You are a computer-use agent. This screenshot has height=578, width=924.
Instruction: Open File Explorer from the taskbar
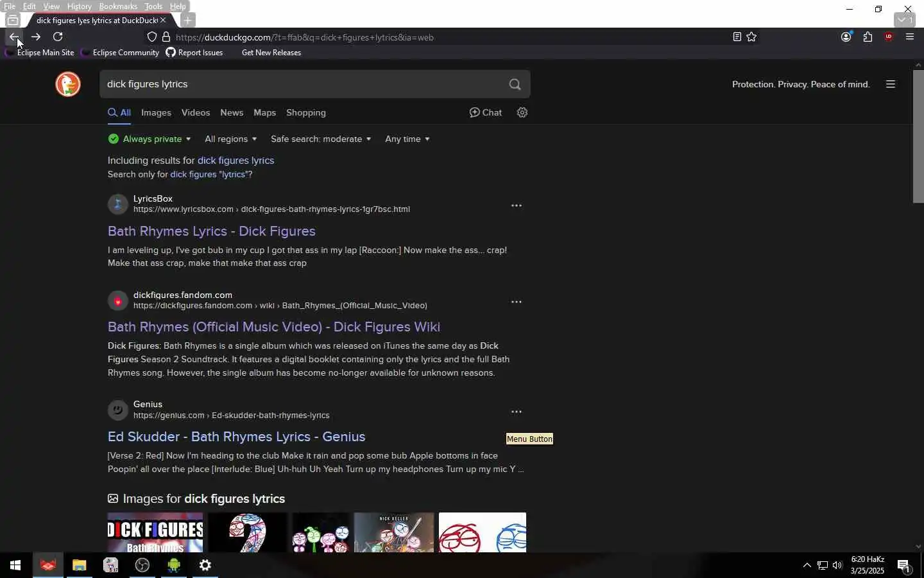pyautogui.click(x=79, y=565)
